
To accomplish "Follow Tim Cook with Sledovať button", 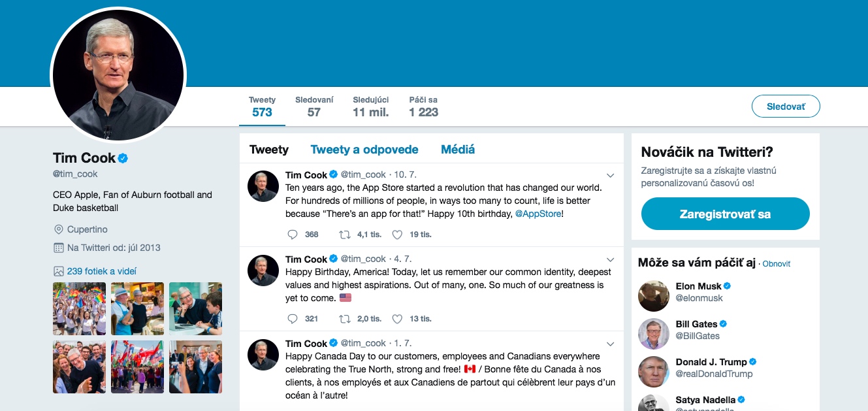I will (786, 107).
